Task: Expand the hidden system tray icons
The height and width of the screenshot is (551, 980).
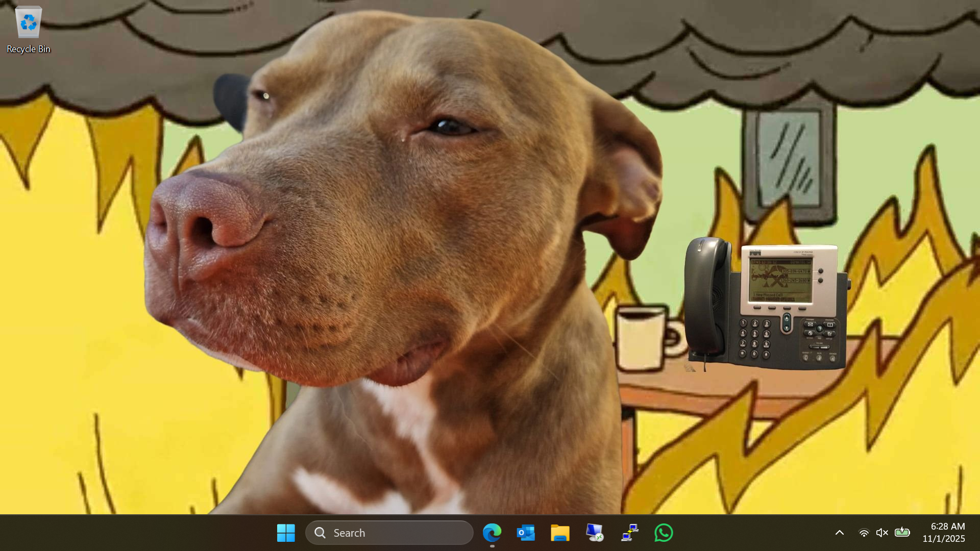Action: click(x=839, y=532)
